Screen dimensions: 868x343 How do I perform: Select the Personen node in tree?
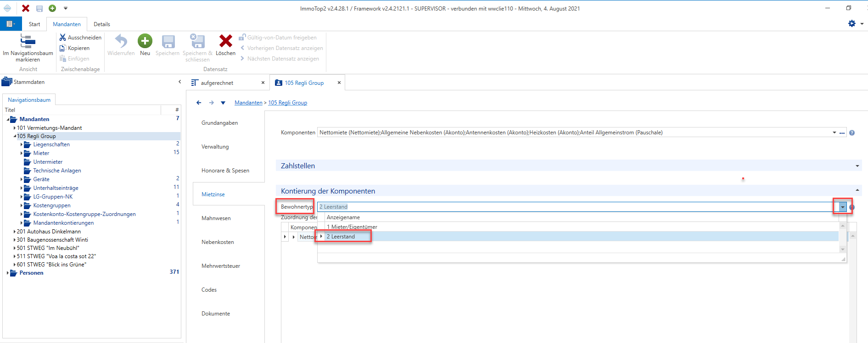(31, 273)
